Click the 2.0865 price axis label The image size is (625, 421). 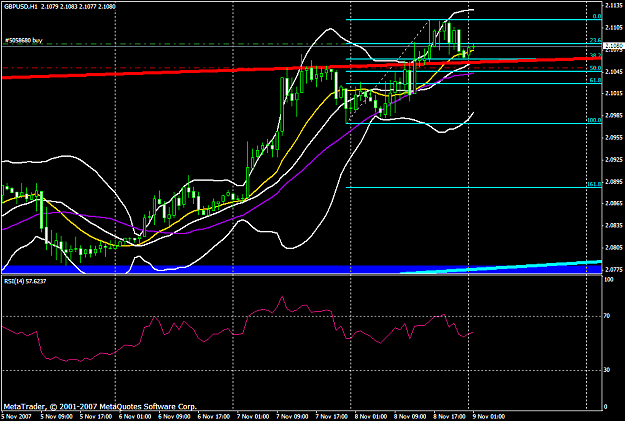(x=614, y=203)
